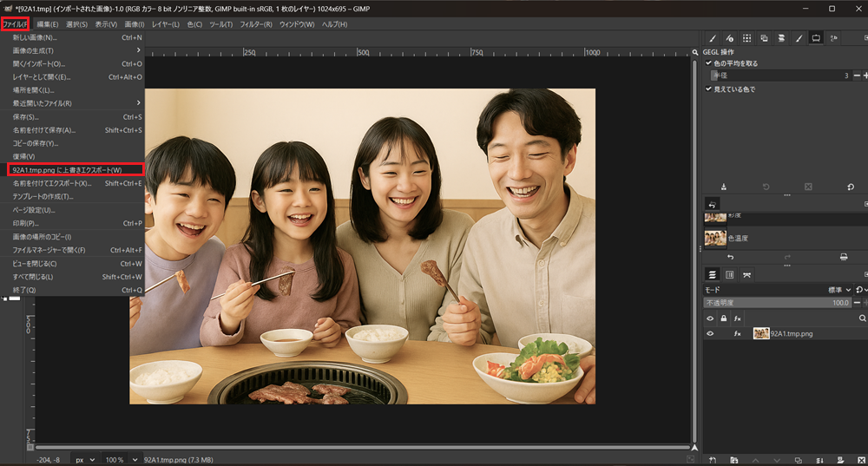868x466 pixels.
Task: Open the stacked-layers dock tab at top
Action: [781, 38]
